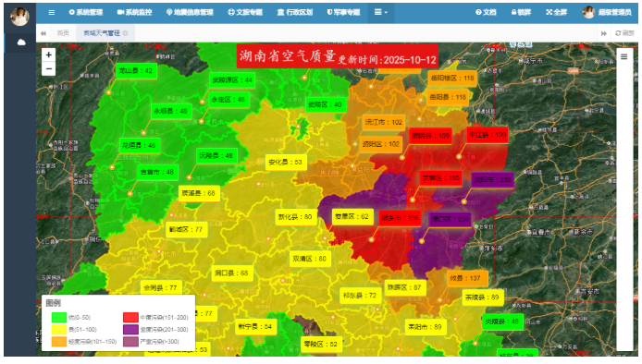
Task: Click the 零陵区 : 62 label
Action: (x=321, y=345)
